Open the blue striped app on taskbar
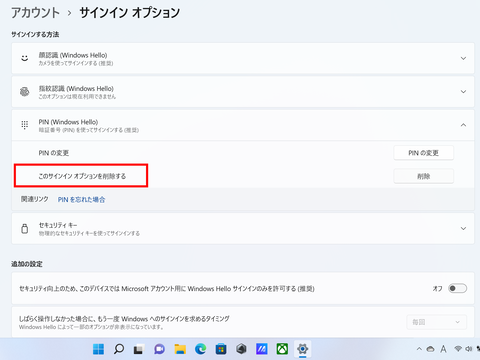Screen dimensions: 480x360 (x=262, y=349)
